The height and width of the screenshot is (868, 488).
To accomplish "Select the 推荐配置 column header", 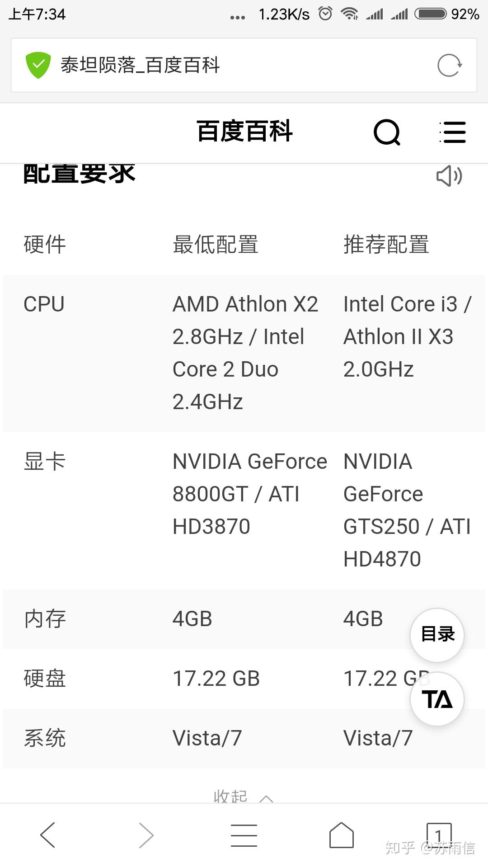I will click(386, 245).
